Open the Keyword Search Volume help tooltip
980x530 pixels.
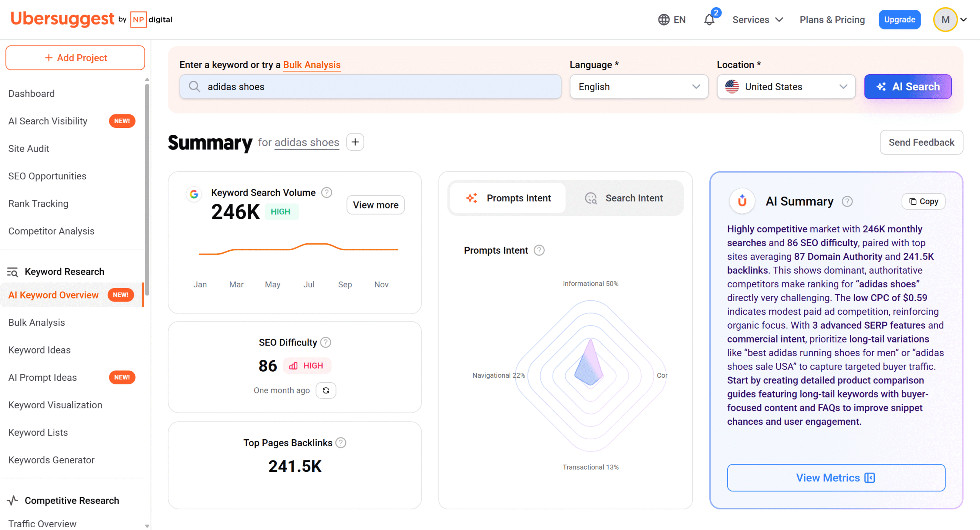(327, 192)
